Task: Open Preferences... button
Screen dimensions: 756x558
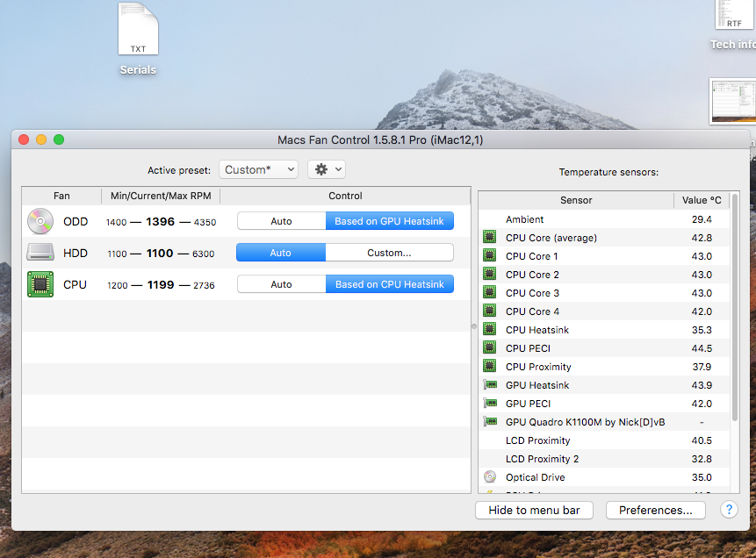Action: [656, 510]
